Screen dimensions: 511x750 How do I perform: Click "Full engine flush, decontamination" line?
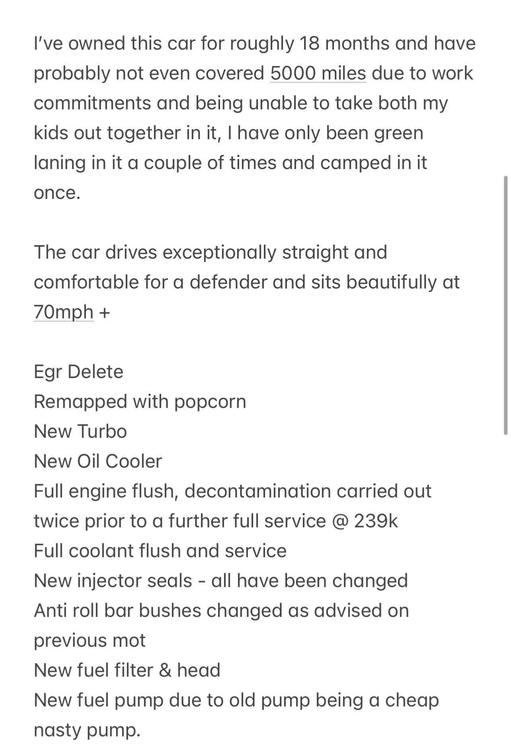(x=233, y=491)
